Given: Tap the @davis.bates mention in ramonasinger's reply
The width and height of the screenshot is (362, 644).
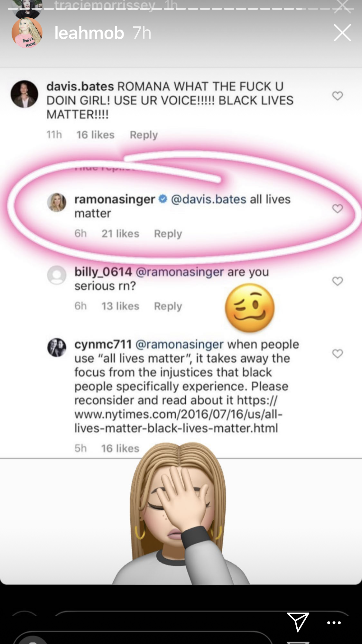Looking at the screenshot, I should coord(209,199).
